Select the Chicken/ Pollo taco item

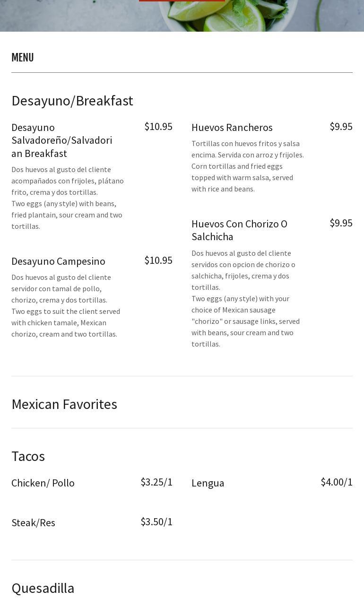(43, 483)
